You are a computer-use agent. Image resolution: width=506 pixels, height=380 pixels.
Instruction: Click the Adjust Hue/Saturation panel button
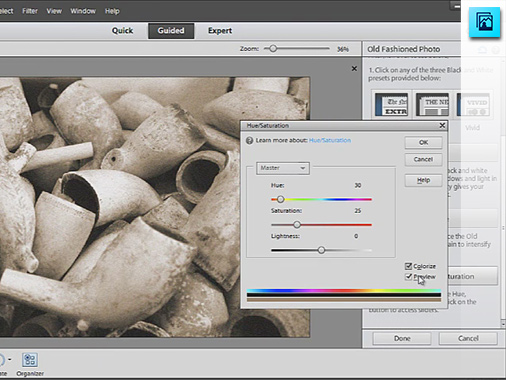click(473, 276)
